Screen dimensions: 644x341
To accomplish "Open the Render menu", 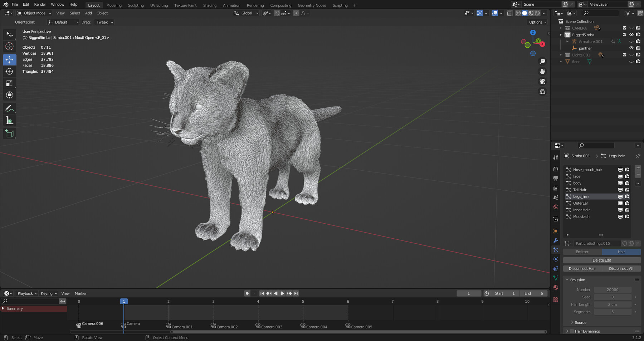I will click(40, 4).
